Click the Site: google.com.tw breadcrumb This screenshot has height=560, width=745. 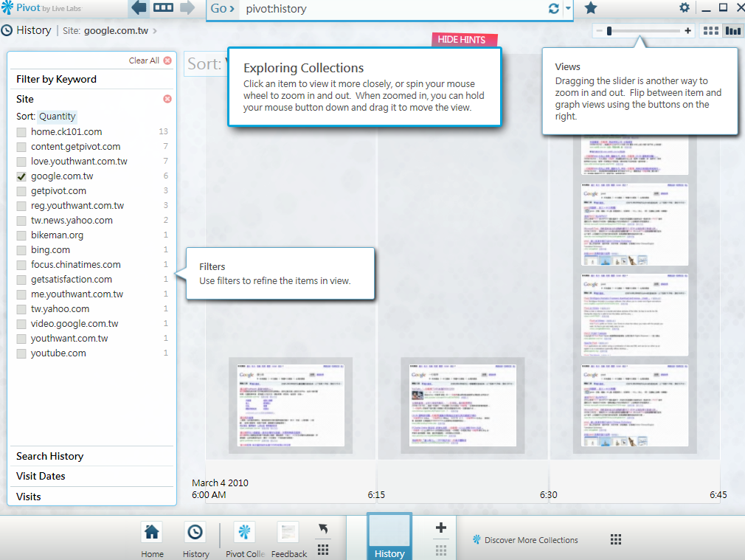[105, 30]
